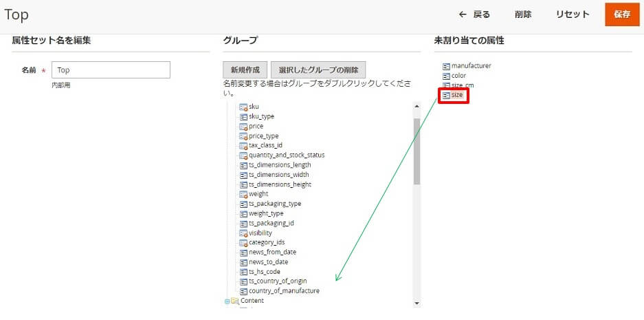Viewport: 644px width, 320px height.
Task: Click the color unassigned attribute icon
Action: click(x=447, y=76)
